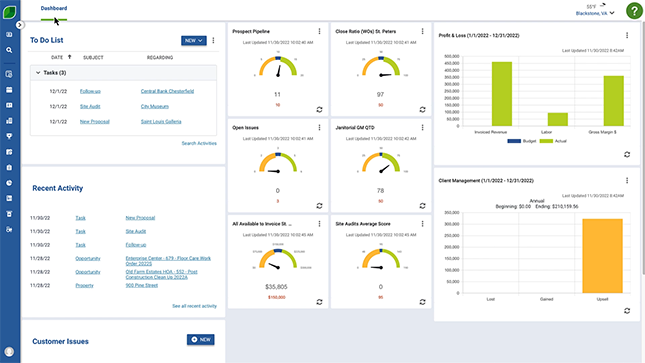Click NEW button under Customer Issues
645x363 pixels.
tap(201, 340)
